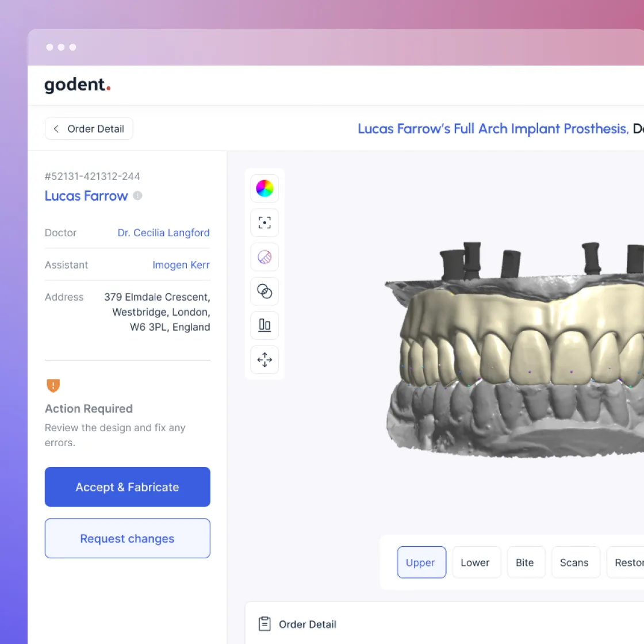The width and height of the screenshot is (644, 644).
Task: Click the godent logo
Action: pyautogui.click(x=78, y=85)
